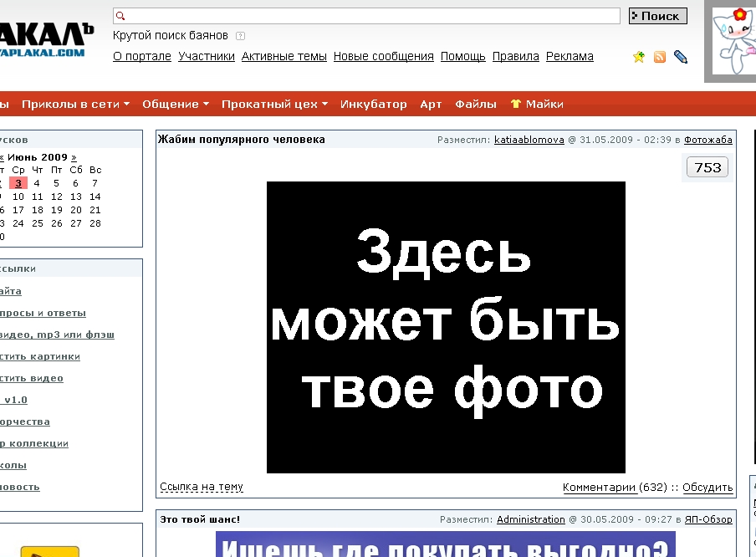Viewport: 756px width, 557px height.
Task: Open the Фотожаба category link
Action: (707, 140)
